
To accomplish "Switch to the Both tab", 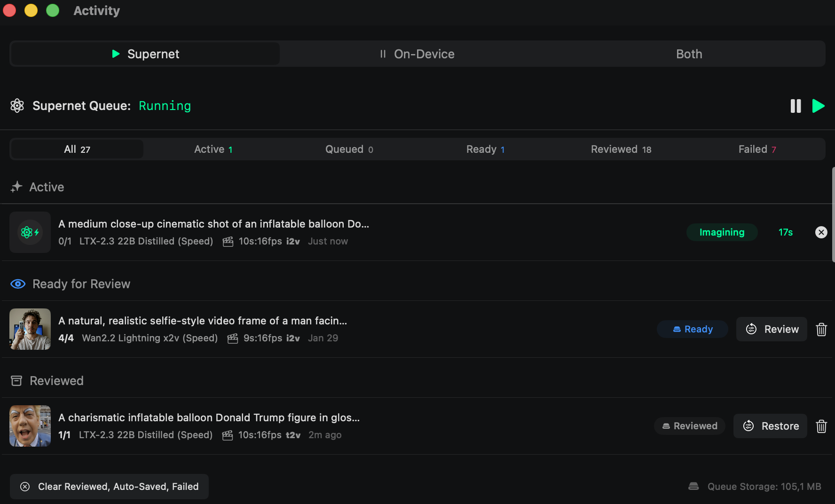I will click(x=689, y=54).
